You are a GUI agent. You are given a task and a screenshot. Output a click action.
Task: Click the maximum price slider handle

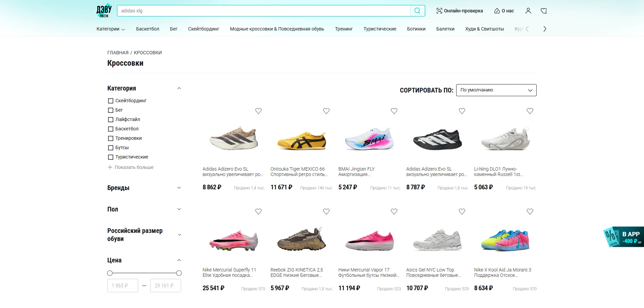tap(179, 273)
